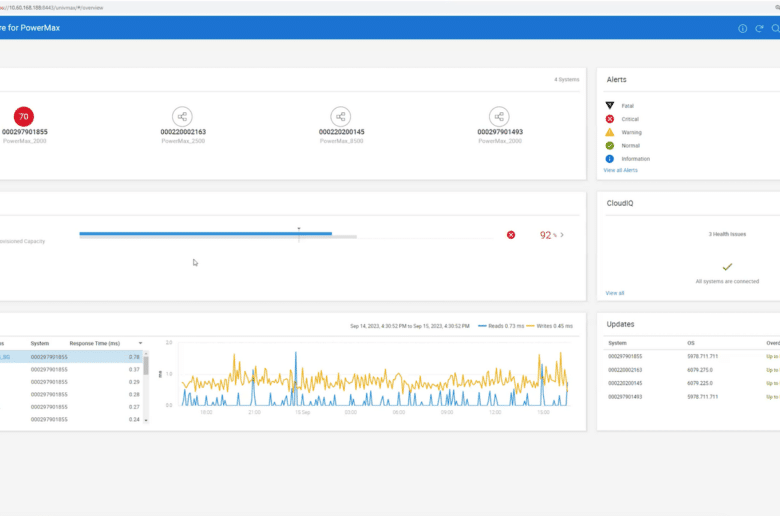Image resolution: width=780 pixels, height=516 pixels.
Task: Click the yellow Warning alert icon
Action: click(609, 132)
